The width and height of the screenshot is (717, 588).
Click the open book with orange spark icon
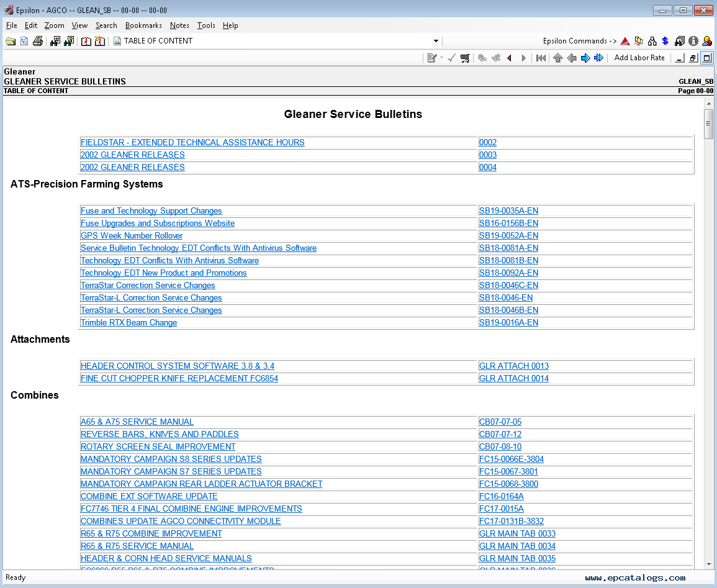click(x=100, y=41)
